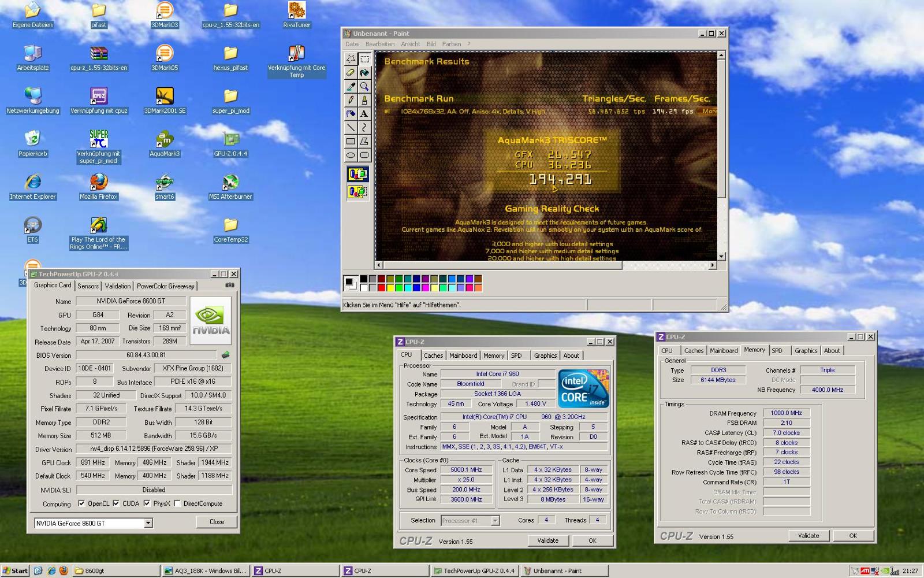Select the Free-Form Select tool in Paint
This screenshot has height=578, width=924.
point(351,59)
